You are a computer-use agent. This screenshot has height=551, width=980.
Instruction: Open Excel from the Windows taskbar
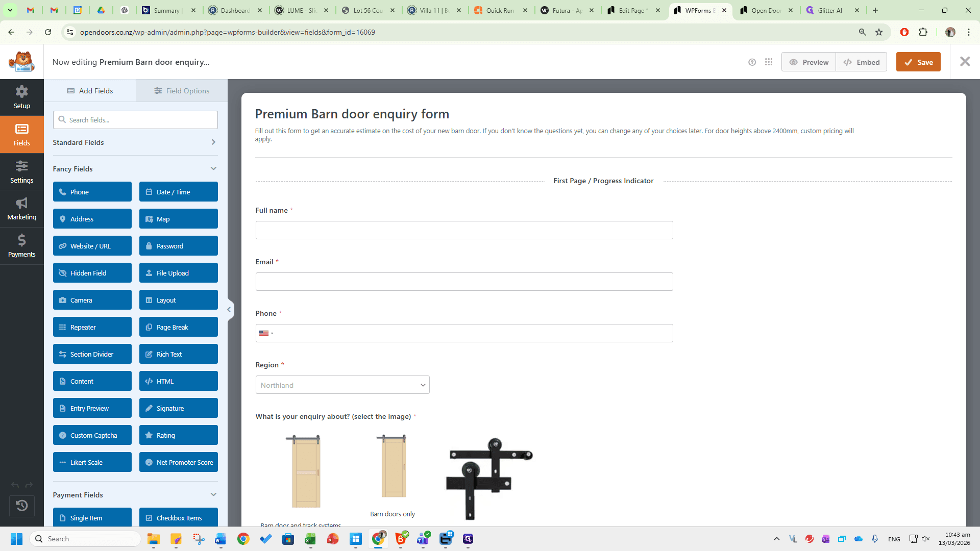(x=310, y=539)
